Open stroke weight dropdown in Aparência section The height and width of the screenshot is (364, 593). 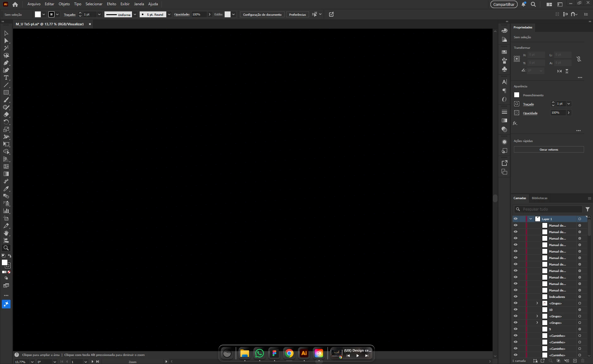click(x=569, y=104)
